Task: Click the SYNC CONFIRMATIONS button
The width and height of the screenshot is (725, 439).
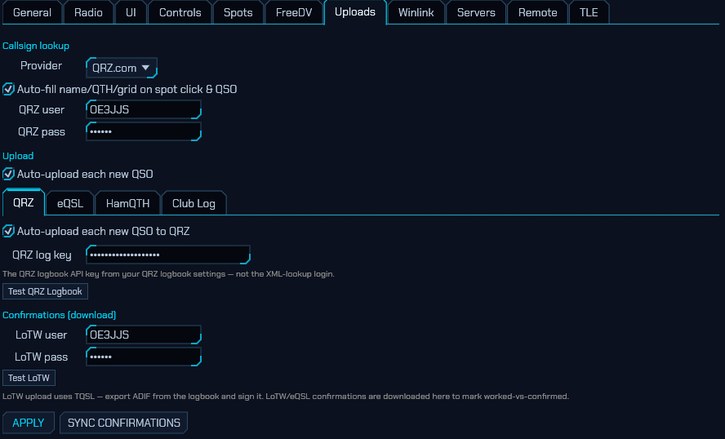Action: click(124, 423)
